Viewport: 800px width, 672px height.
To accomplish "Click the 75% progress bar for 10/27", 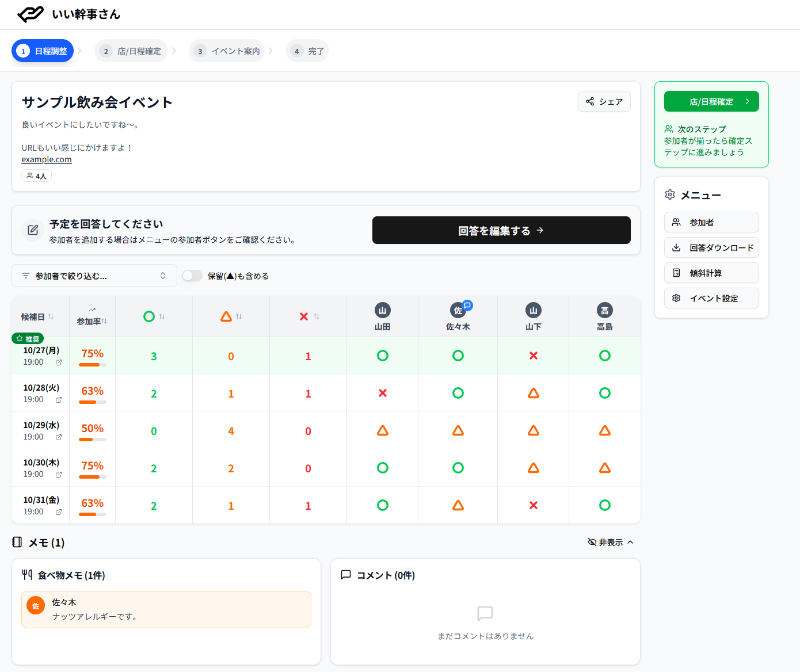I will click(92, 365).
